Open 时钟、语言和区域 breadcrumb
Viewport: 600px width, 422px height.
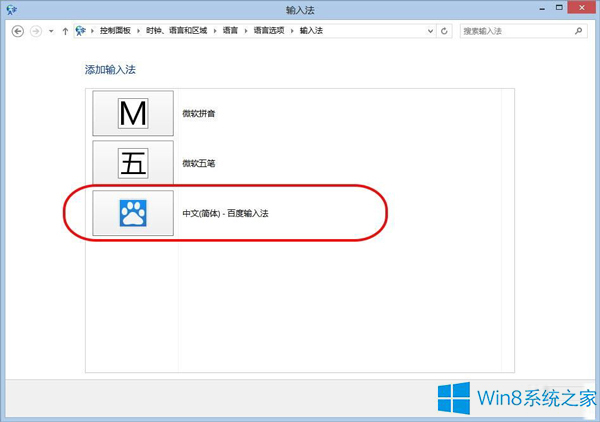pyautogui.click(x=176, y=31)
